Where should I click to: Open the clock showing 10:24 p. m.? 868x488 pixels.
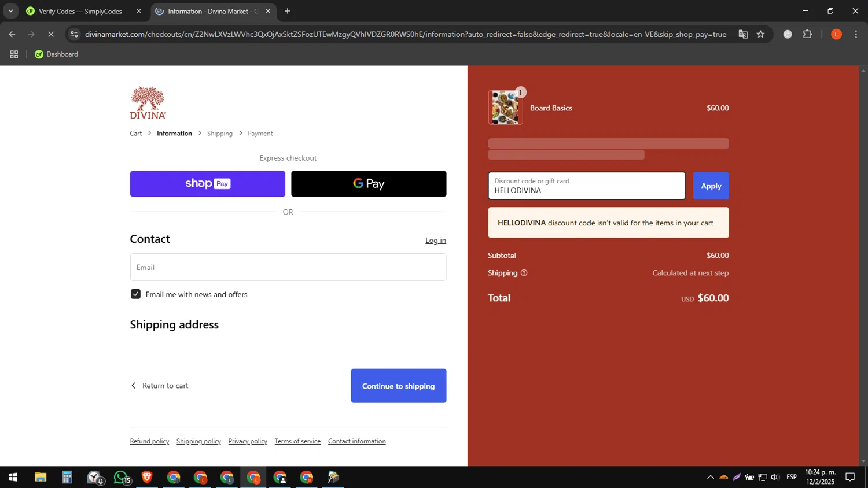[821, 477]
